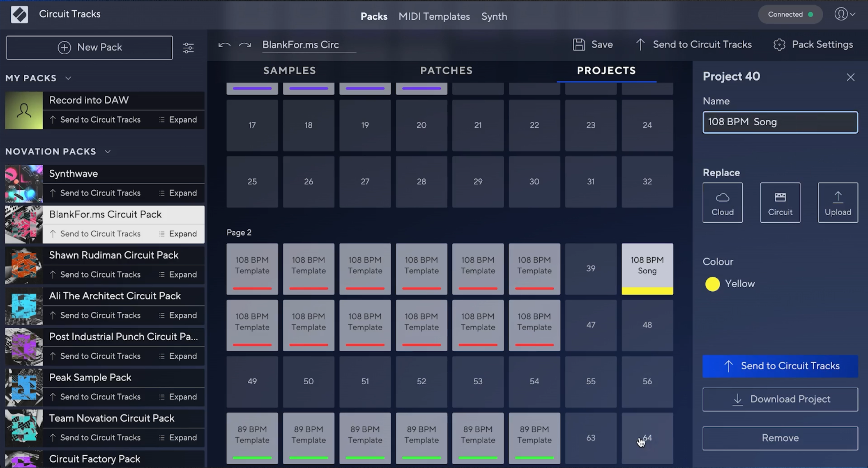Image resolution: width=868 pixels, height=468 pixels.
Task: Click the Yellow colour swatch
Action: coord(713,284)
